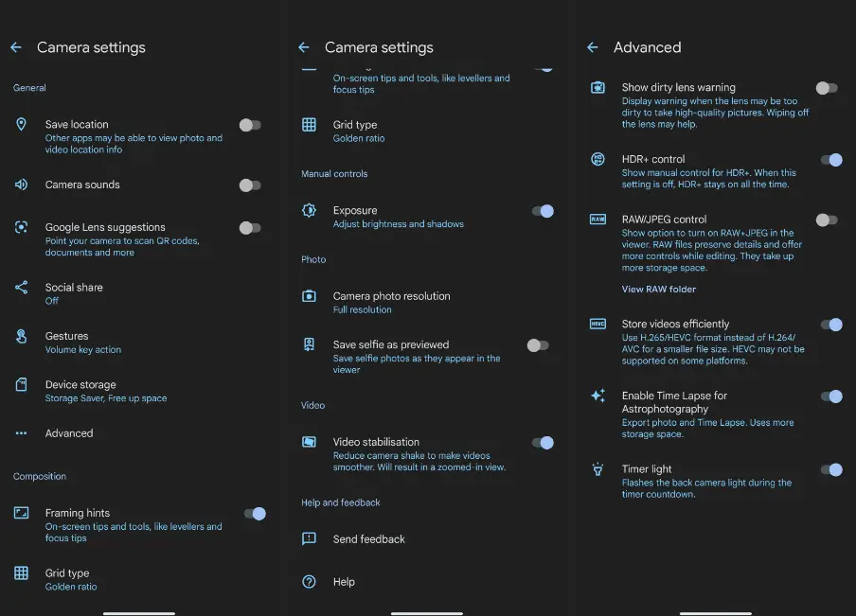Screen dimensions: 856x616
Task: Enable Google Lens suggestions
Action: click(250, 227)
